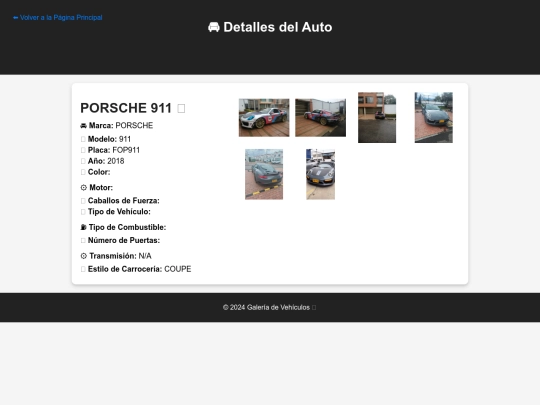Open sixth thumbnail of gray Porsche with yellow plate
Viewport: 540px width, 405px height.
pos(321,174)
